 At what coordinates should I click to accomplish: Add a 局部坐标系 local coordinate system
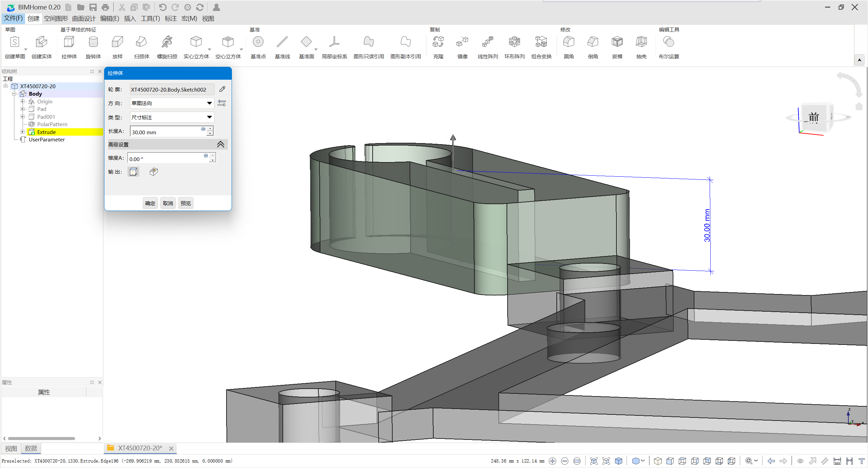pos(334,47)
